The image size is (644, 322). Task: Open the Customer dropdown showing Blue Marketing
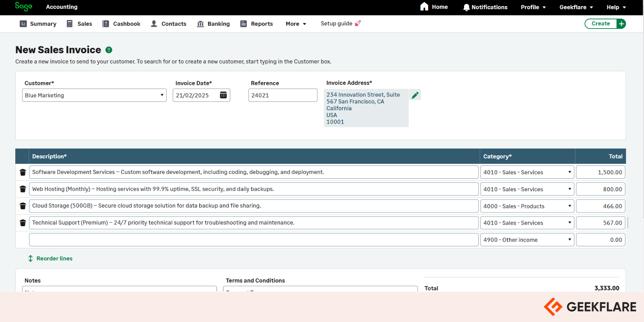[94, 95]
